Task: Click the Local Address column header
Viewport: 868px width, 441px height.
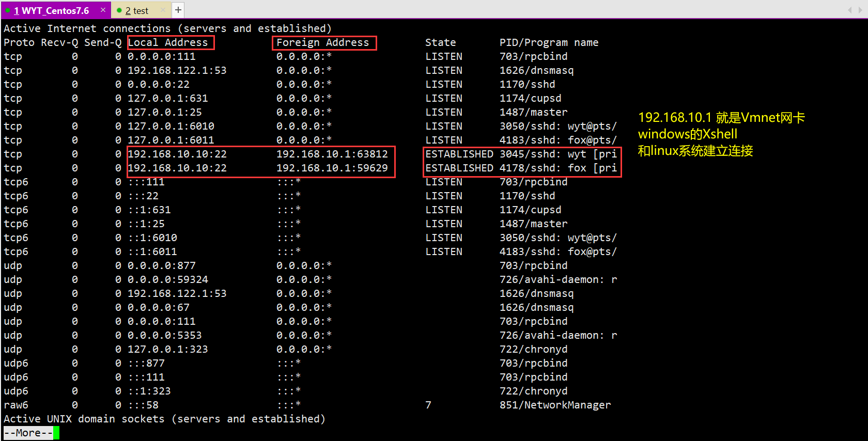Action: coord(168,42)
